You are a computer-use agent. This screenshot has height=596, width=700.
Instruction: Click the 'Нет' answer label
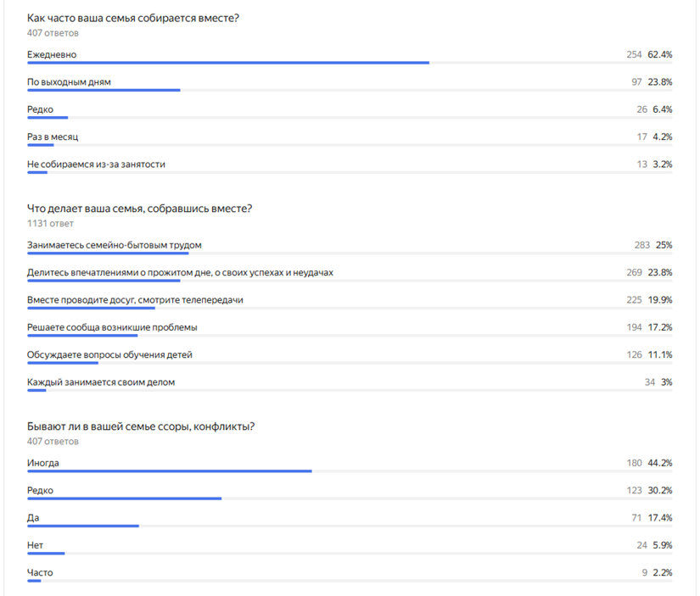[x=35, y=545]
